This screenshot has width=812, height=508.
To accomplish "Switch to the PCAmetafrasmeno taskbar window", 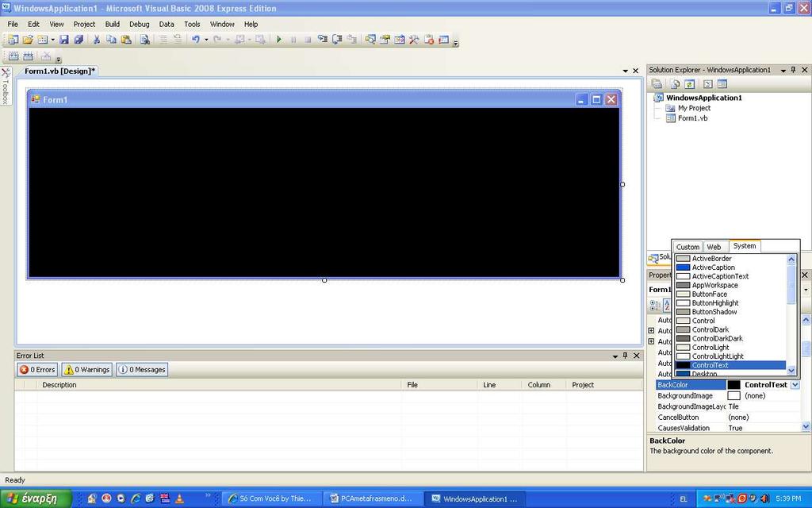I will click(372, 498).
